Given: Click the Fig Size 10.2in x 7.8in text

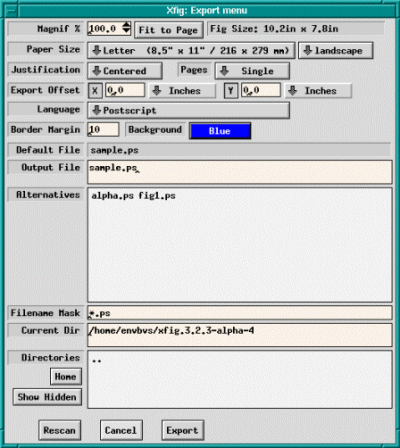Looking at the screenshot, I should 274,29.
